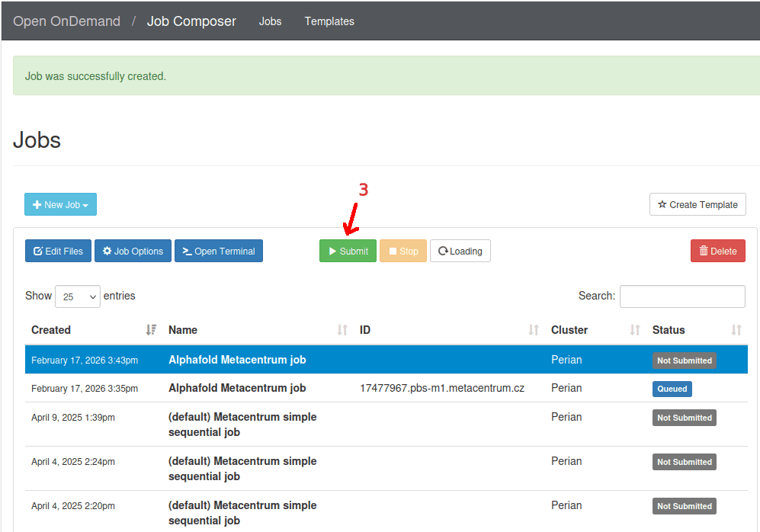This screenshot has height=532, width=760.
Task: Click job ID 17477967.pbs-m1.metacentrum.cz
Action: [x=442, y=388]
